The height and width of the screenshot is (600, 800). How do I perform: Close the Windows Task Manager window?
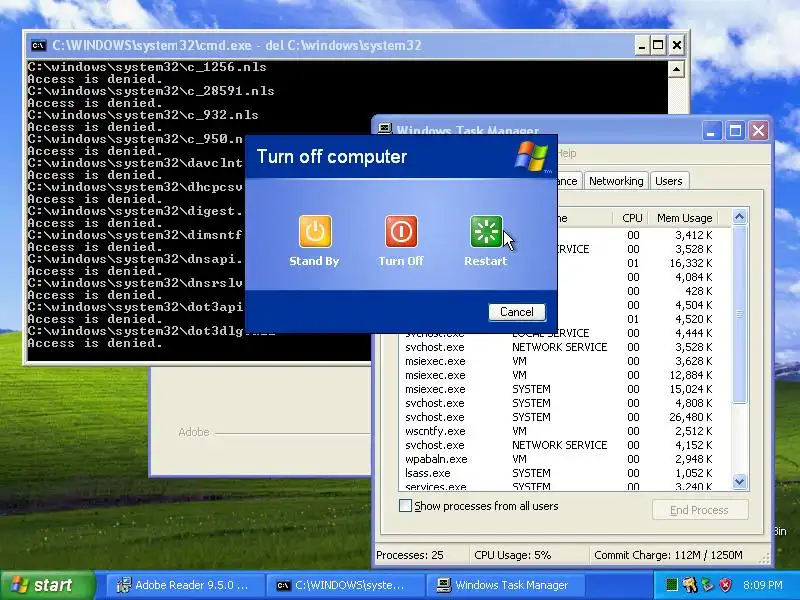click(759, 131)
